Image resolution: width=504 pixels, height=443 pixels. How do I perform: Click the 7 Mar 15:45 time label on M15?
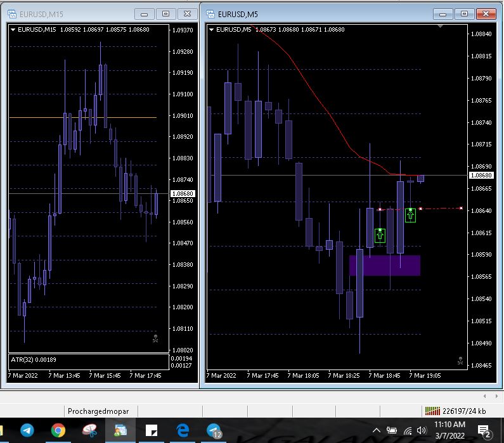(x=105, y=375)
